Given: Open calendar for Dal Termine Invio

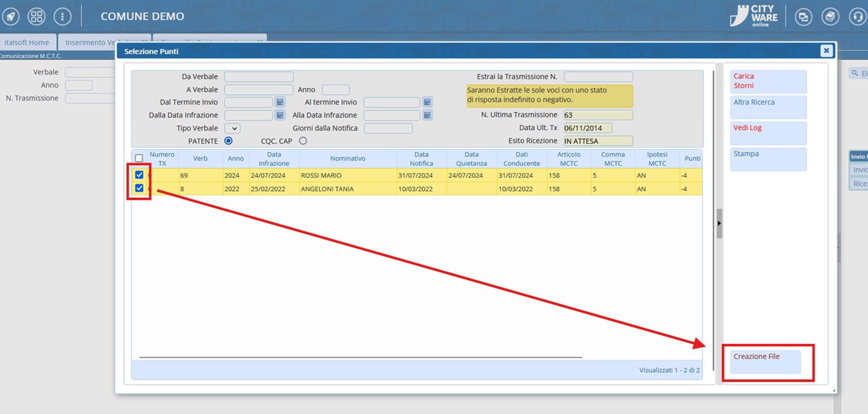Looking at the screenshot, I should click(x=280, y=102).
